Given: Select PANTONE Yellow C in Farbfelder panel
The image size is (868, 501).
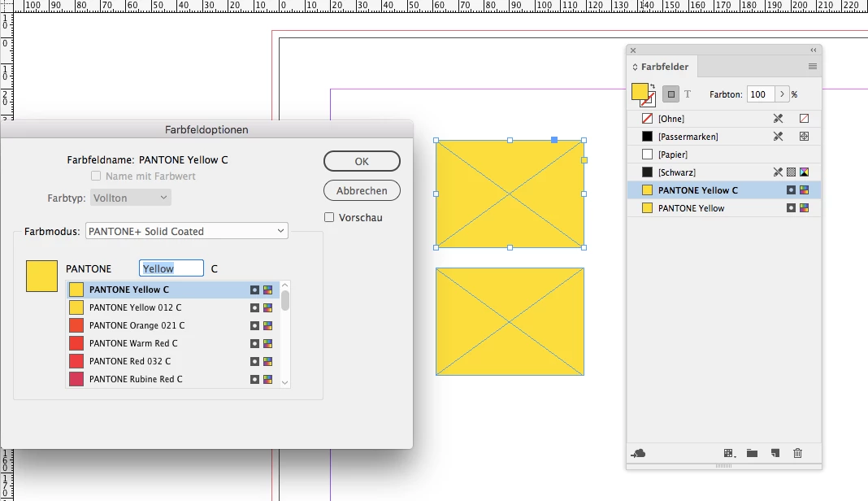Looking at the screenshot, I should click(724, 190).
